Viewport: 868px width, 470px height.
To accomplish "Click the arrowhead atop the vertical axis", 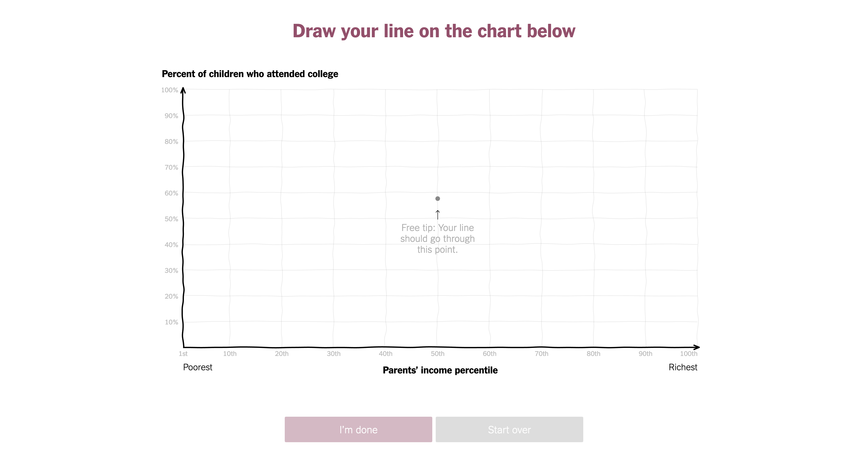I will click(x=183, y=90).
